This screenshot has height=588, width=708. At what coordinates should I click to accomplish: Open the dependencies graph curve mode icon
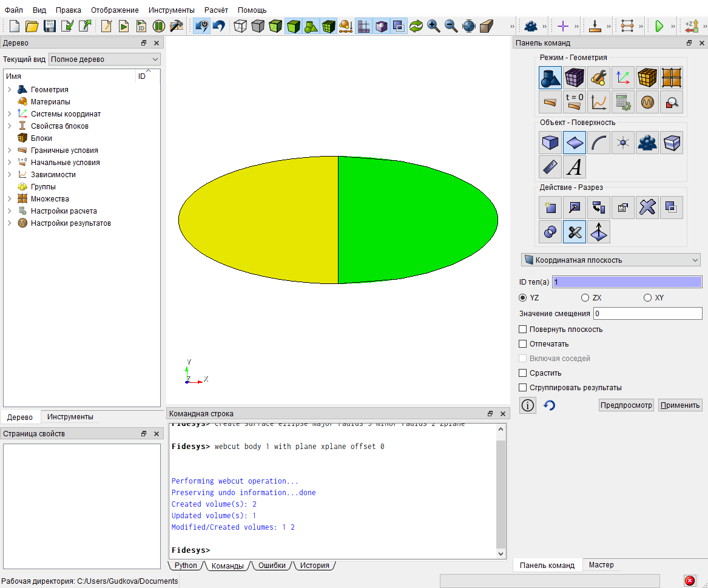pyautogui.click(x=599, y=102)
